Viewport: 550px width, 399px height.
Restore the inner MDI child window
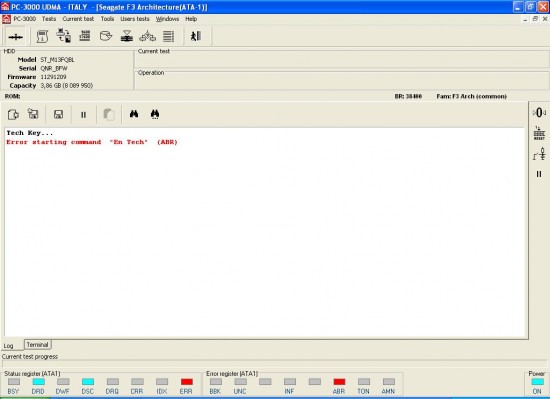click(x=535, y=19)
